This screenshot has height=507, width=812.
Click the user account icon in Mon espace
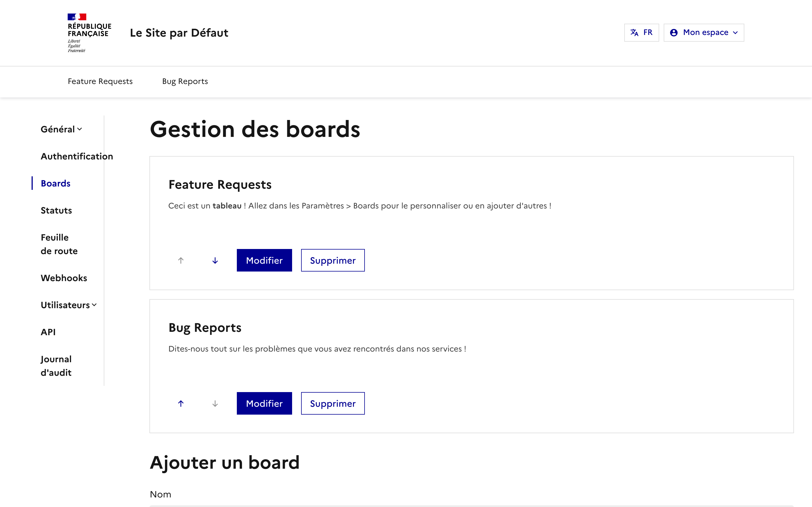coord(674,32)
